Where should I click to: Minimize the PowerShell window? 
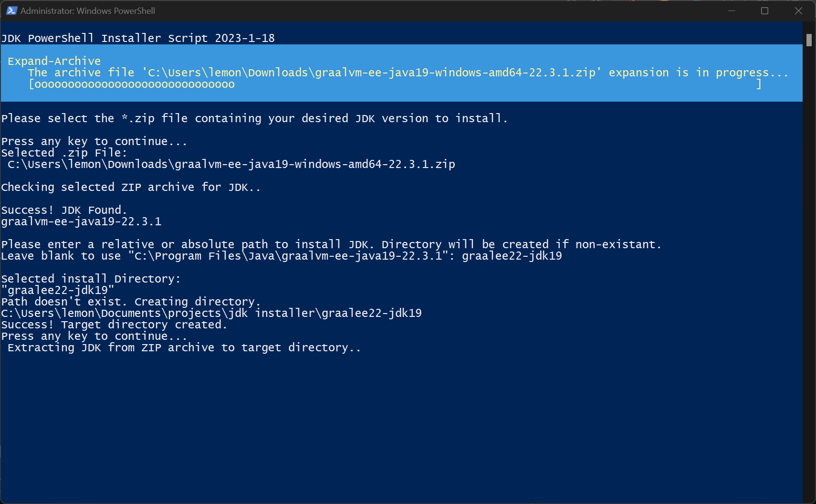(x=733, y=10)
